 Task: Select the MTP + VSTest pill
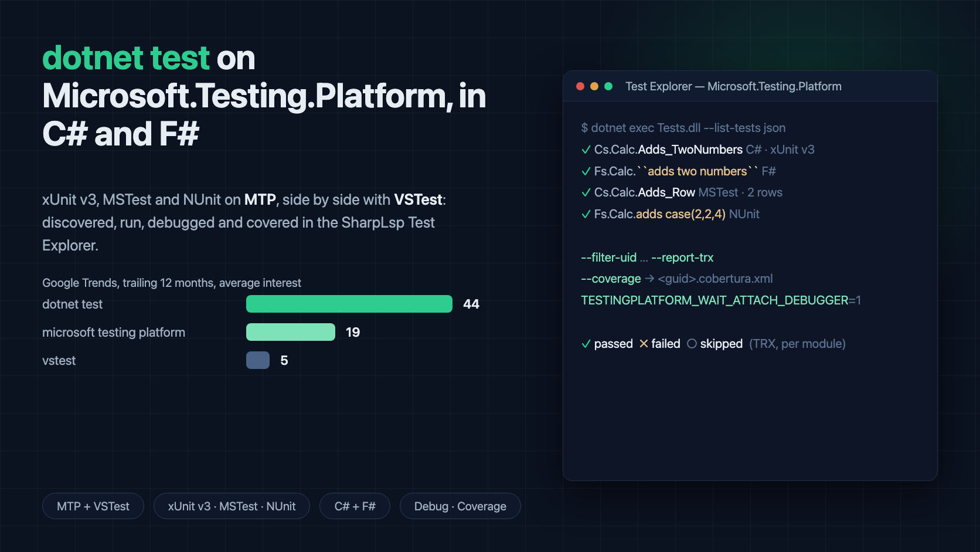point(93,506)
